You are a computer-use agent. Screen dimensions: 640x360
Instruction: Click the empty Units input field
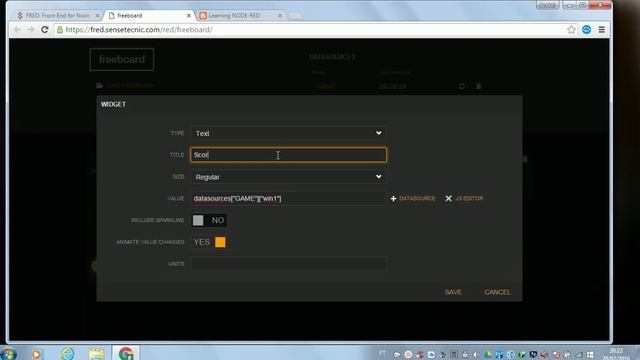(x=289, y=264)
